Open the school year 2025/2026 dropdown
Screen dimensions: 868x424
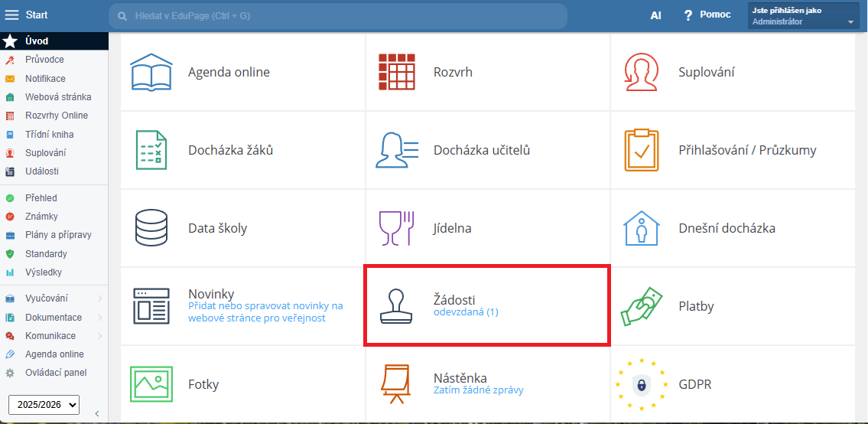click(x=44, y=404)
